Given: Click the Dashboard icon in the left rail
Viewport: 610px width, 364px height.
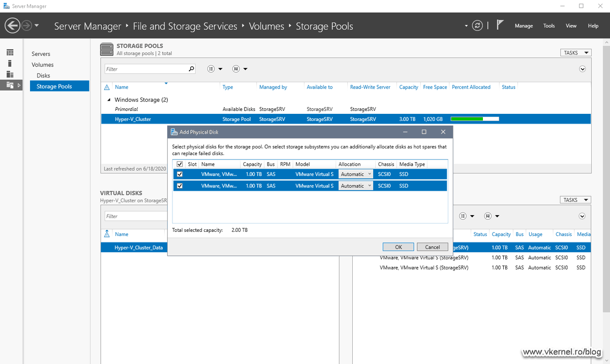Looking at the screenshot, I should coord(10,53).
